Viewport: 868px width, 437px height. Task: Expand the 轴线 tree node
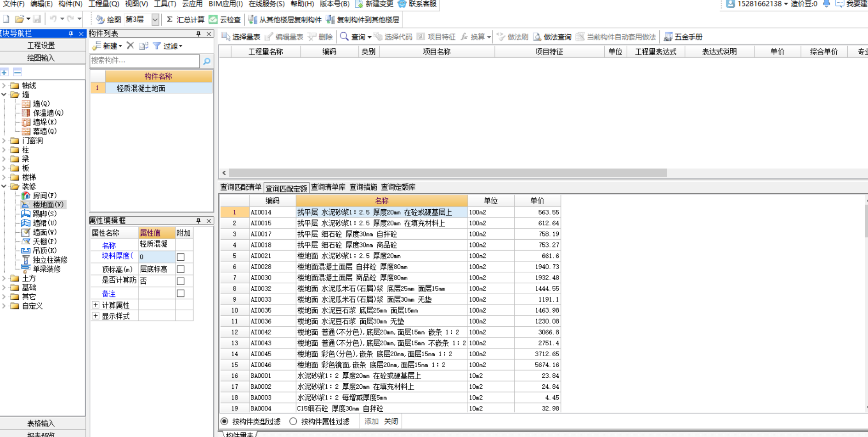[4, 85]
